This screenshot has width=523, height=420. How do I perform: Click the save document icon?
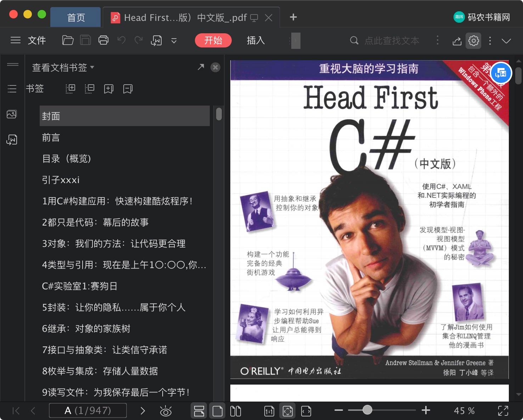(85, 40)
